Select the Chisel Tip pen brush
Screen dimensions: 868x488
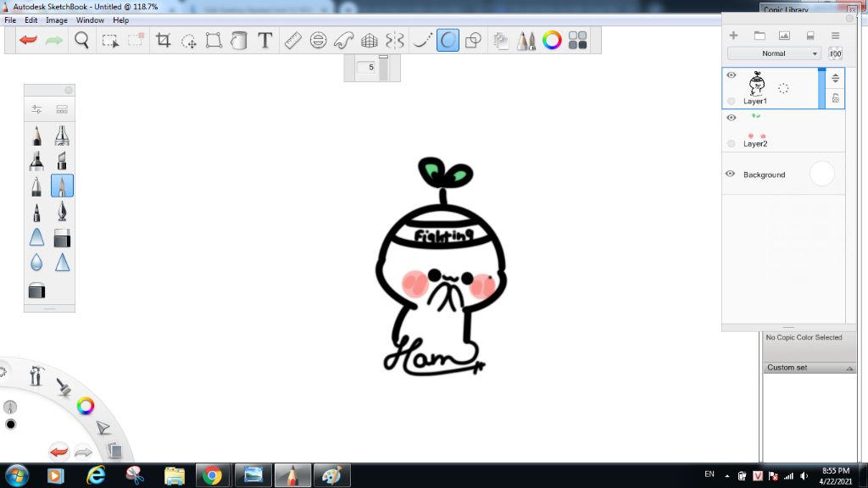coord(62,160)
